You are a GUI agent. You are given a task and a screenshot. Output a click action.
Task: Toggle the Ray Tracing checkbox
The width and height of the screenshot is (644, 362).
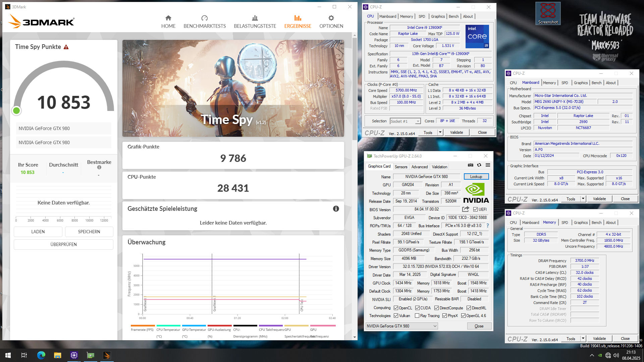click(417, 316)
